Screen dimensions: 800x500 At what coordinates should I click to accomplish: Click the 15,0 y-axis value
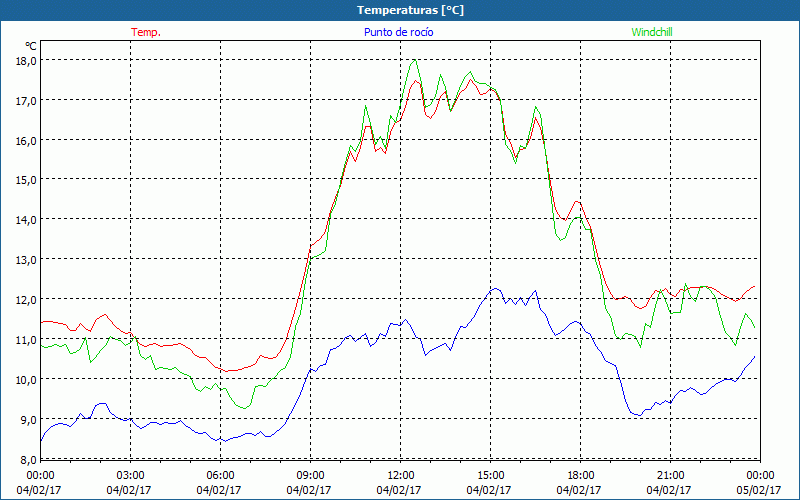(27, 180)
